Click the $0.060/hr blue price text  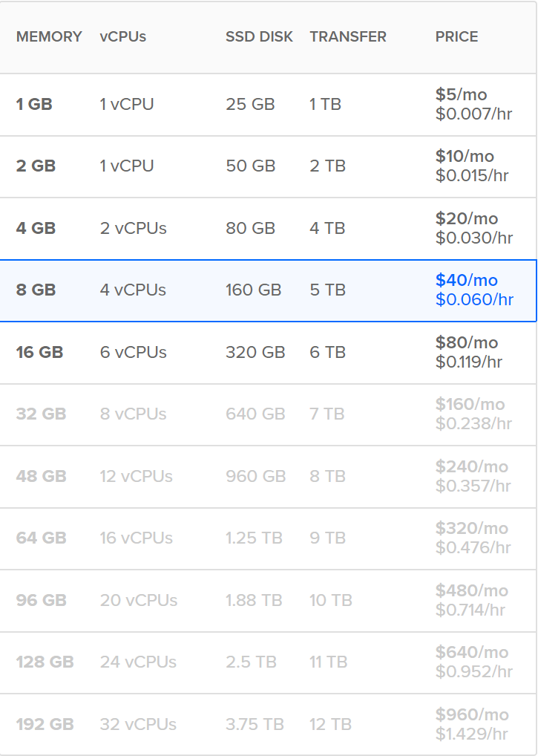[x=474, y=299]
